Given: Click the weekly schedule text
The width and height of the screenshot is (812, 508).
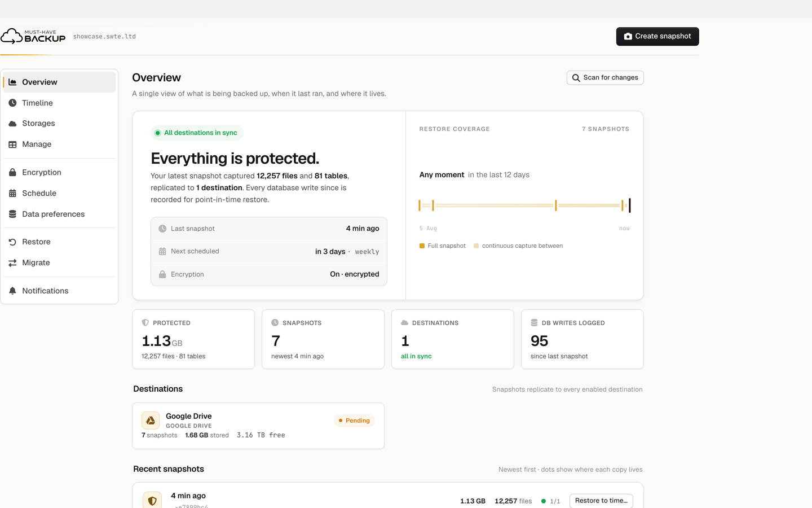Looking at the screenshot, I should [x=367, y=252].
